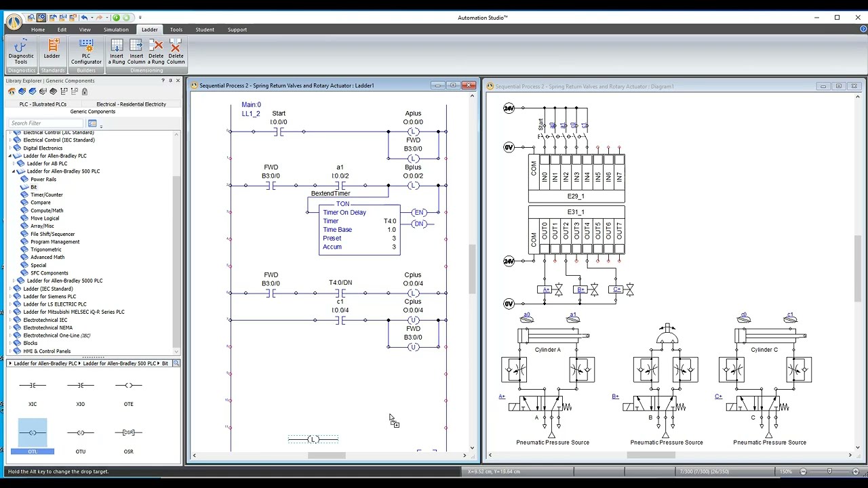Expand Ladder for AB PLC node
Viewport: 868px width, 488px height.
(14, 163)
